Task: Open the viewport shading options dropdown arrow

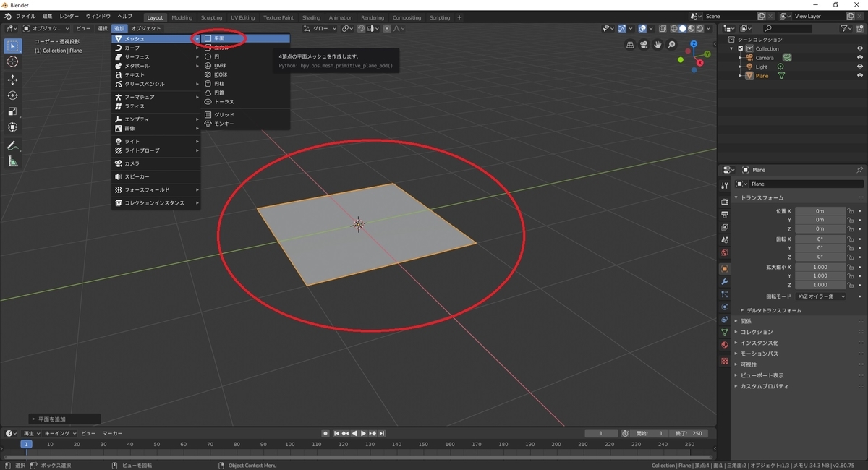Action: click(710, 28)
